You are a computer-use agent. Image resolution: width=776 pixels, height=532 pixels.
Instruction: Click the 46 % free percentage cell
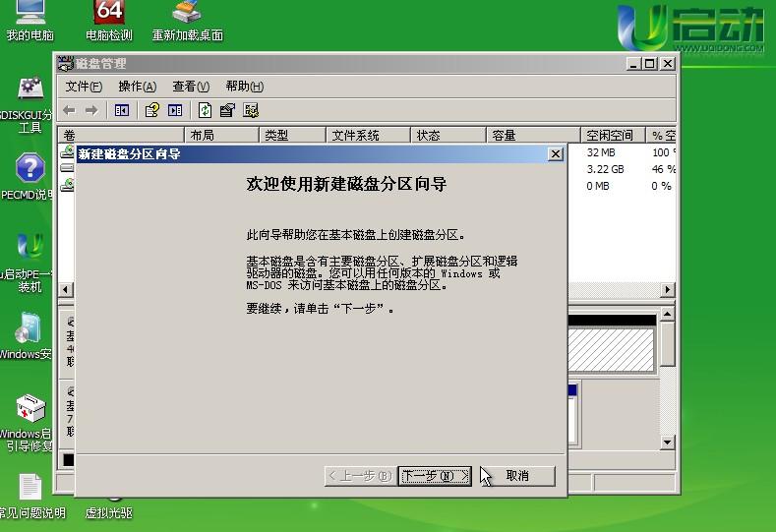[x=663, y=169]
